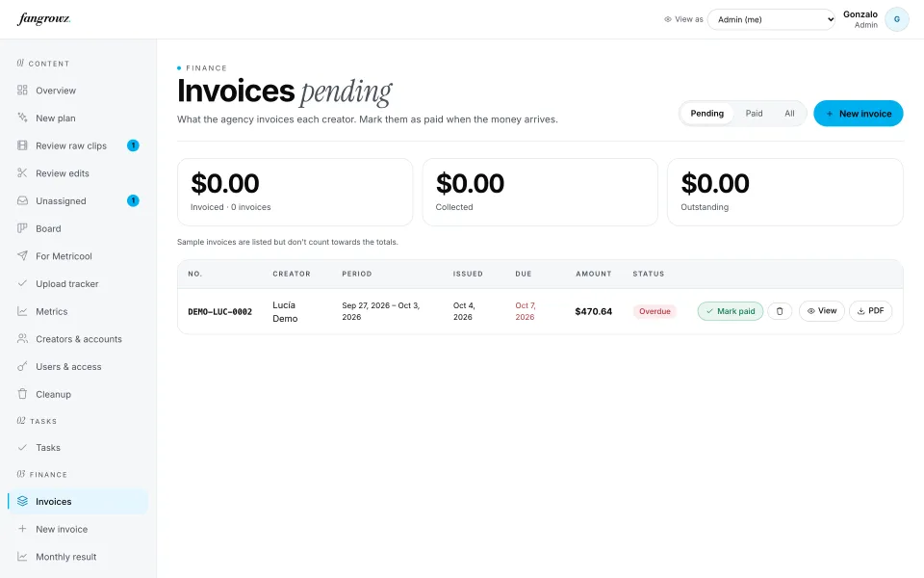
Task: Click the ISSUED column header
Action: point(468,274)
